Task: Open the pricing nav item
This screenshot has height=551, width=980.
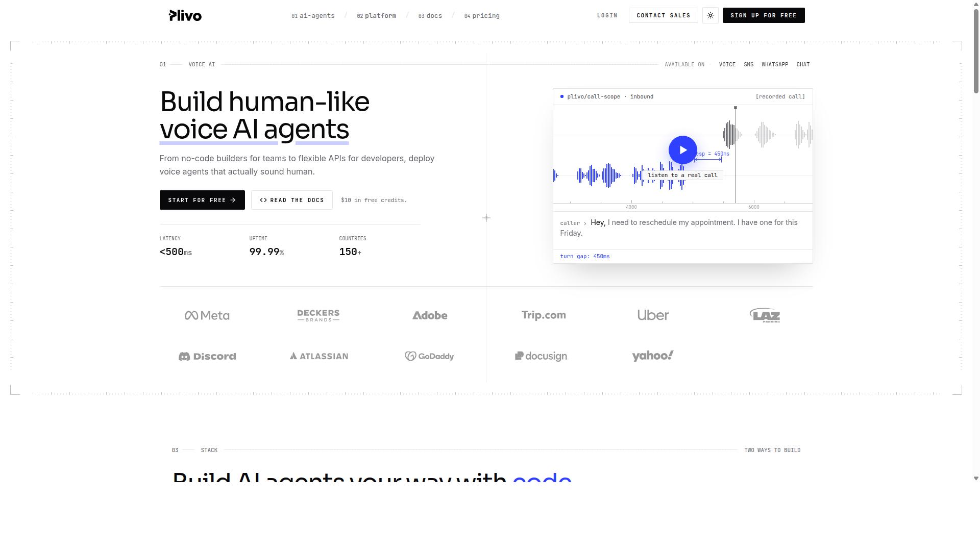Action: click(x=482, y=16)
